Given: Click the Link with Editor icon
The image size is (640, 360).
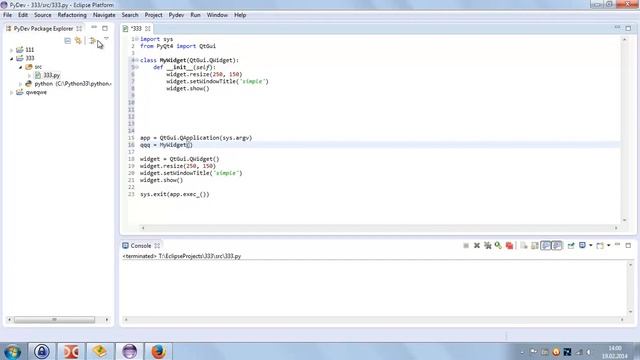Looking at the screenshot, I should [x=78, y=40].
